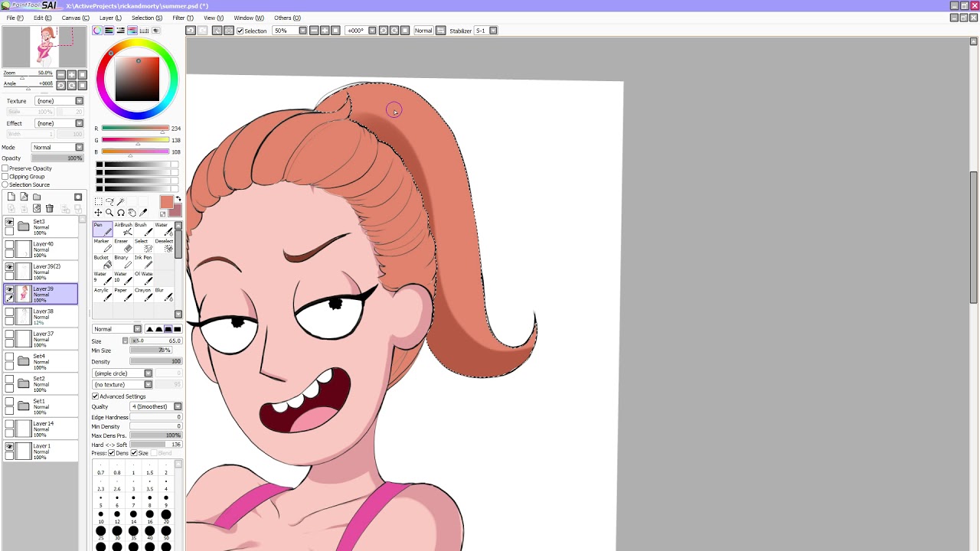Screen dimensions: 980x551
Task: Open the brush blending mode Normal dropdown
Action: [116, 329]
